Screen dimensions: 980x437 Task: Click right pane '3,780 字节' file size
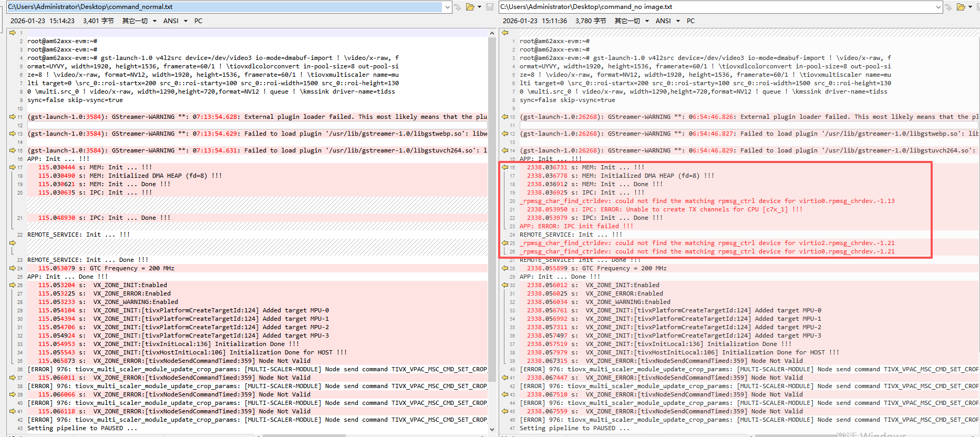click(591, 21)
